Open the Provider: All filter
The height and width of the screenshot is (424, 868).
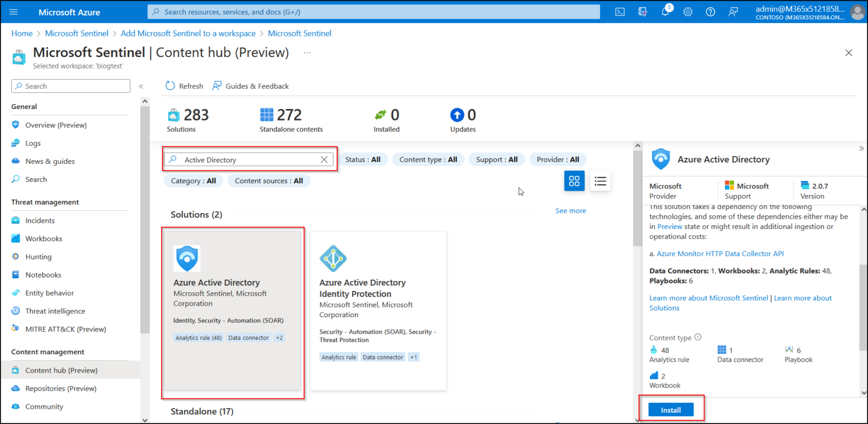[558, 159]
